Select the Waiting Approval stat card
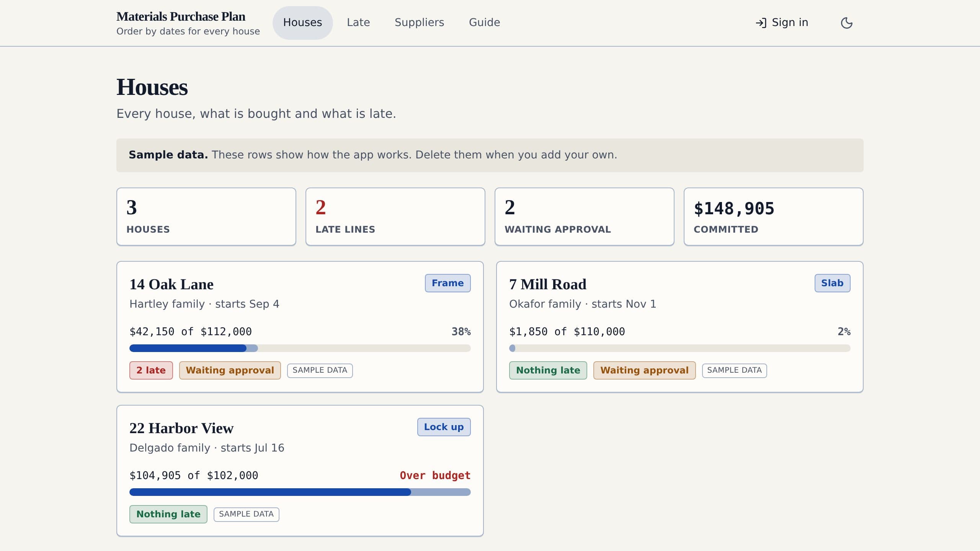Screen dimensions: 980x551 [x=584, y=217]
